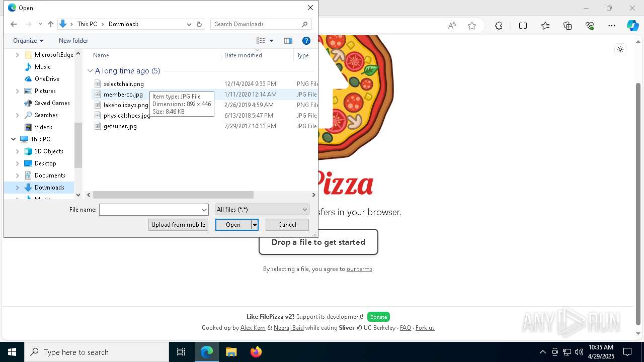Open Saved Games in the sidebar
This screenshot has width=644, height=362.
[x=52, y=103]
